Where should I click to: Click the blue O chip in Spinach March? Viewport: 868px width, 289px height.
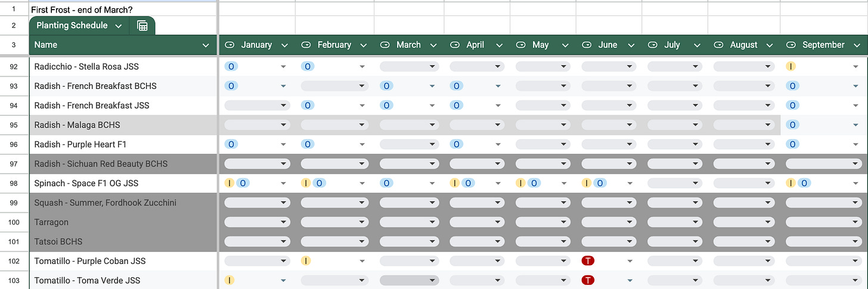(x=386, y=183)
